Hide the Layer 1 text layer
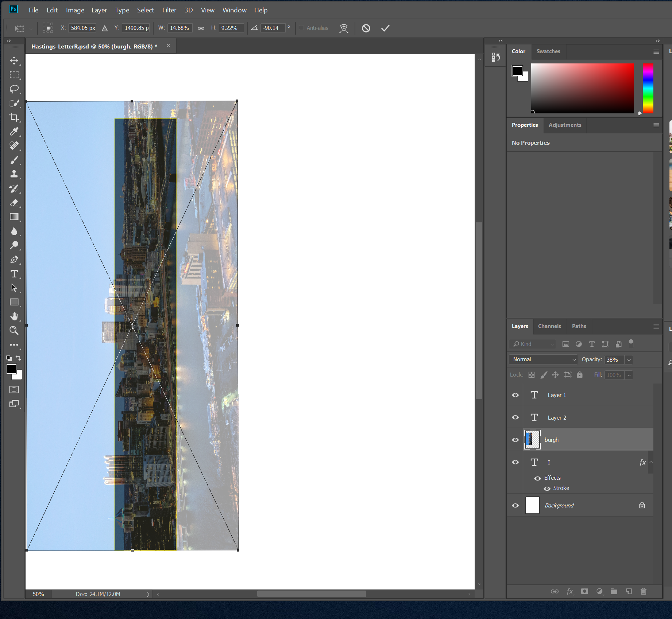Image resolution: width=672 pixels, height=619 pixels. (x=515, y=395)
